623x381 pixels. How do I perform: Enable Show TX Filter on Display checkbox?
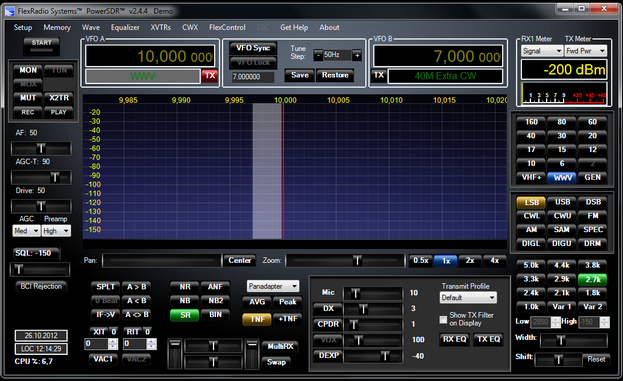[x=443, y=319]
